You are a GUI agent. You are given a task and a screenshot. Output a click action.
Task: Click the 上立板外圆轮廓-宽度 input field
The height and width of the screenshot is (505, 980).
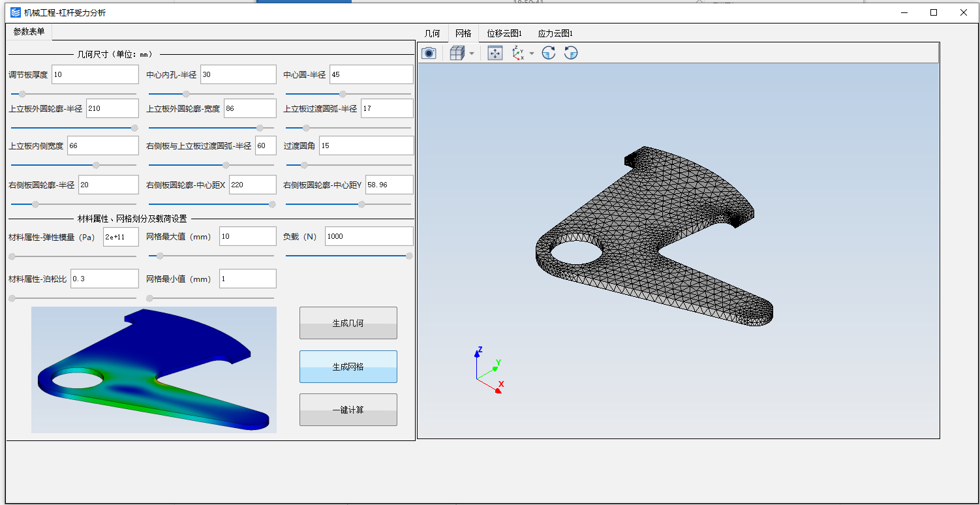click(250, 108)
